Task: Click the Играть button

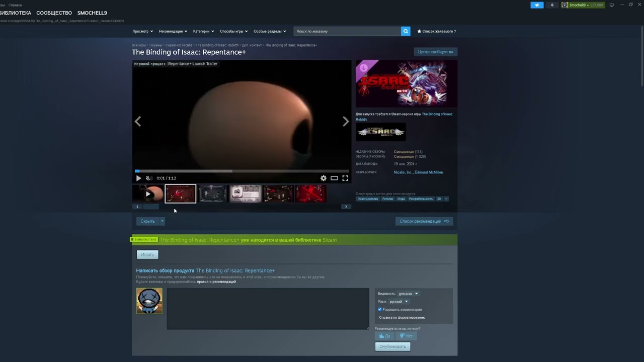Action: point(147,255)
